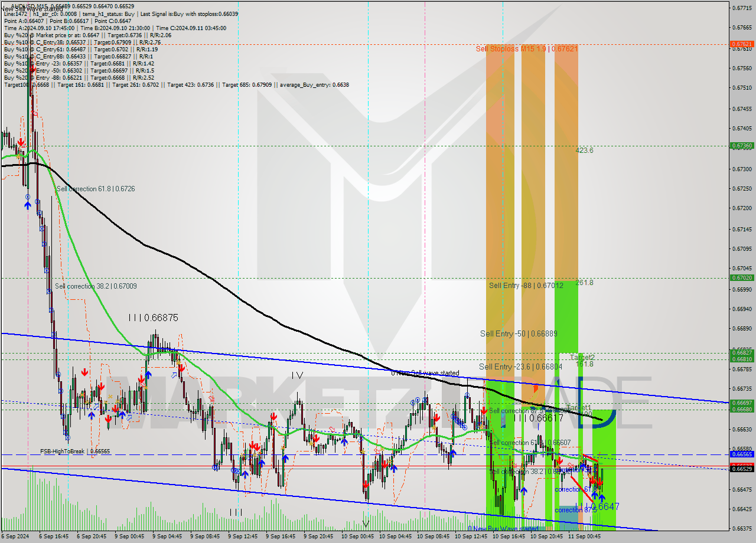Viewport: 756px width, 543px height.
Task: Click the '6 Sep 16:45' time axis label
Action: point(53,537)
